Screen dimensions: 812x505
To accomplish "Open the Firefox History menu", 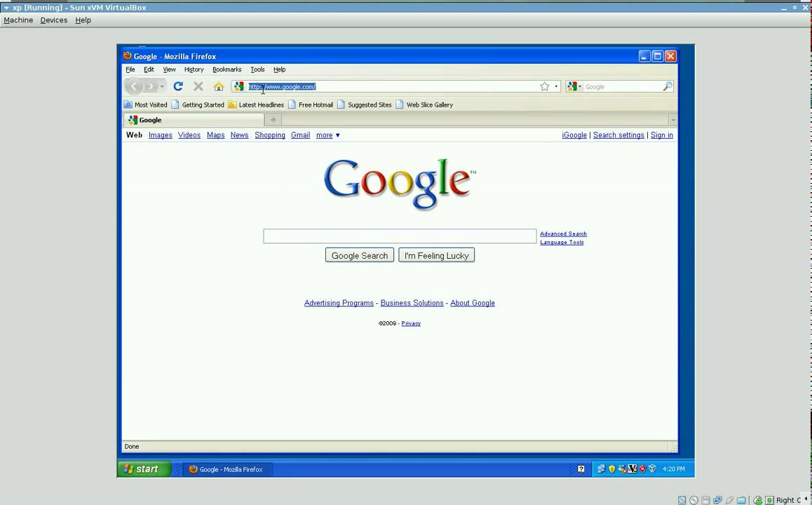I will [194, 69].
